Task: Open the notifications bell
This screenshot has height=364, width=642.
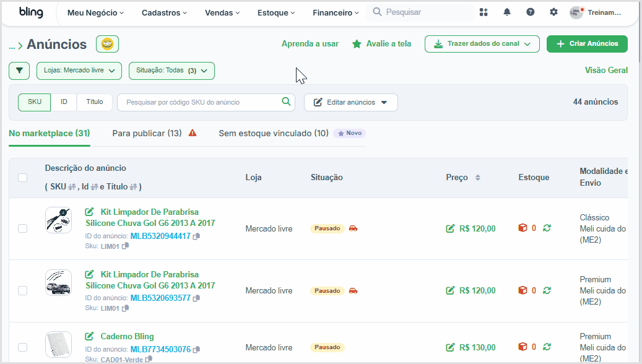Action: [x=507, y=12]
